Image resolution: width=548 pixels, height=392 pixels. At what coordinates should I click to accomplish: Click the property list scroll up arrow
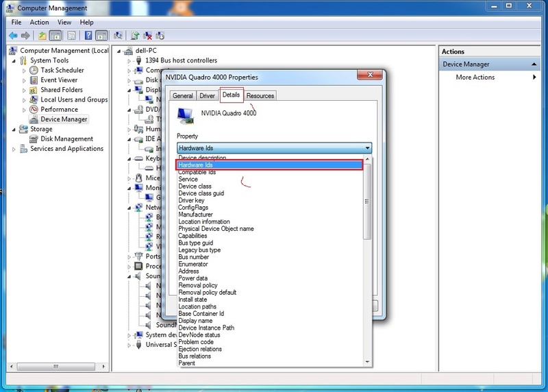point(367,159)
